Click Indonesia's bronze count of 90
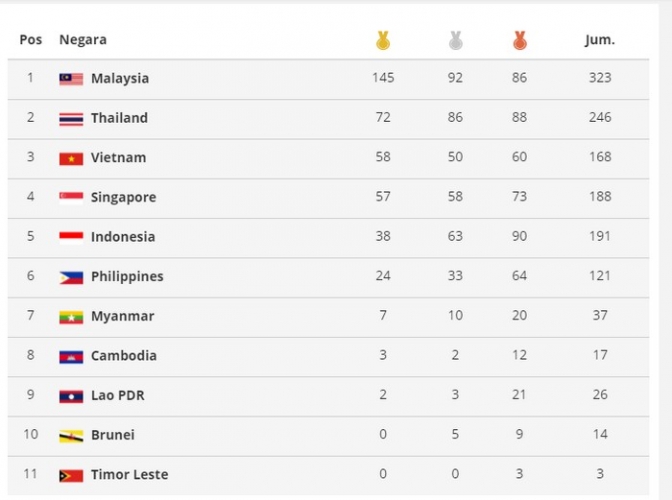Screen dimensions: 672x500 (519, 237)
